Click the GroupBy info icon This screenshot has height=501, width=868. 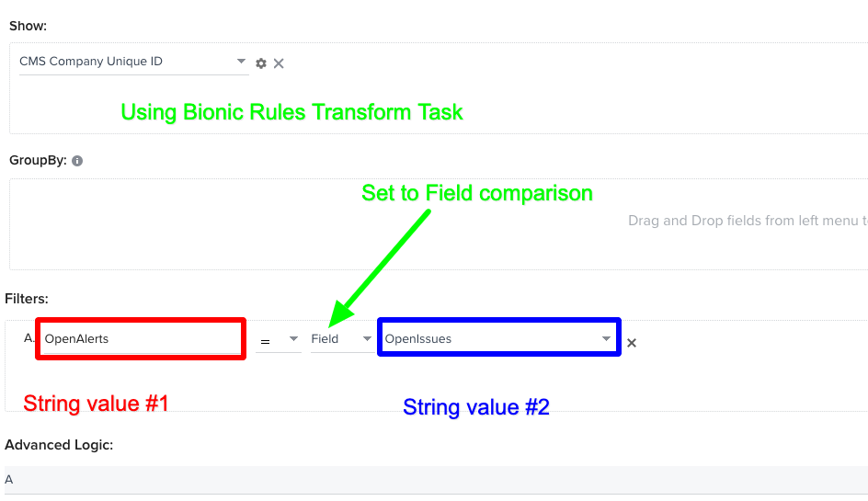[x=77, y=161]
